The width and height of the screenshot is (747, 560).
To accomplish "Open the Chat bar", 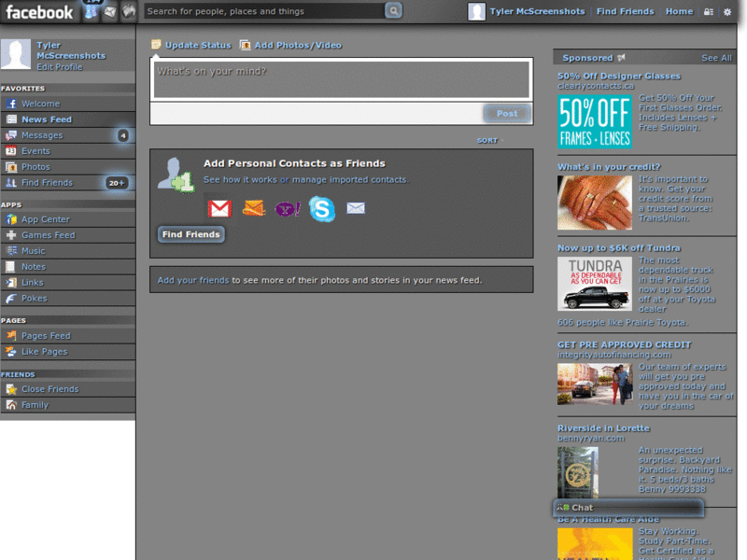I will 628,508.
